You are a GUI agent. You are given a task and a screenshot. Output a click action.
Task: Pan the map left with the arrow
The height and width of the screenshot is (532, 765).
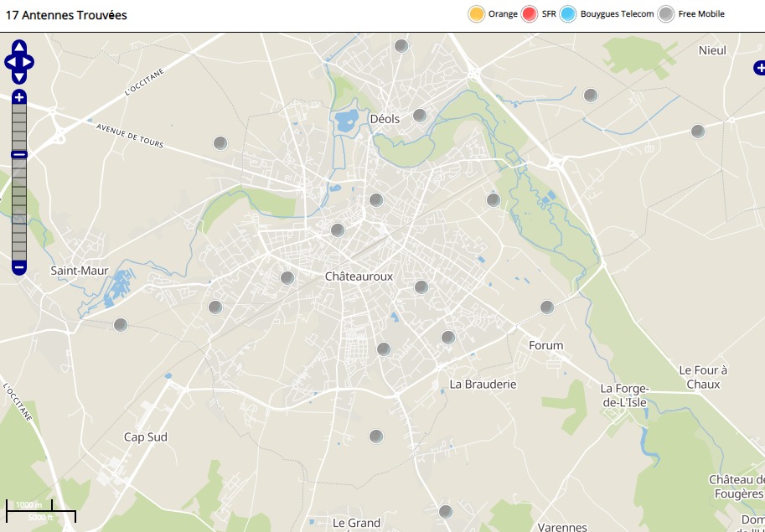tap(10, 62)
